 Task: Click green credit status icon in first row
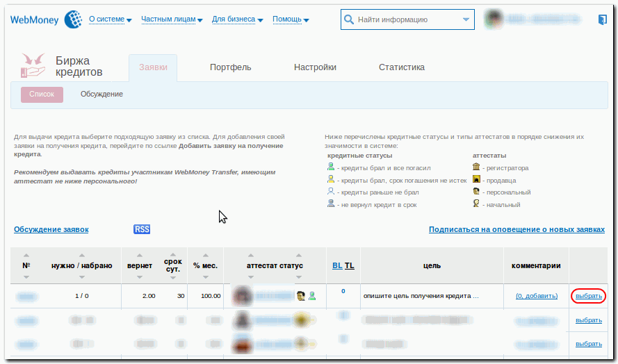click(x=312, y=296)
